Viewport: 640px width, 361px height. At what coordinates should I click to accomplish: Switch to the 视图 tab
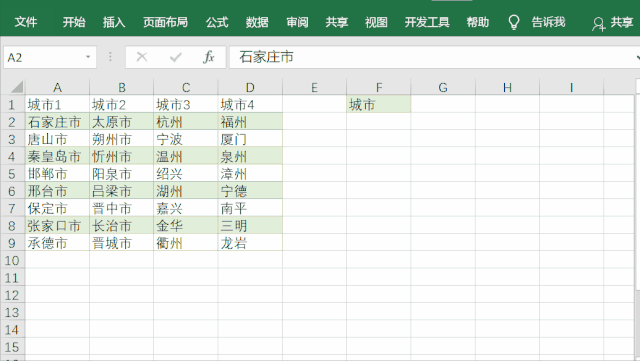pos(376,22)
